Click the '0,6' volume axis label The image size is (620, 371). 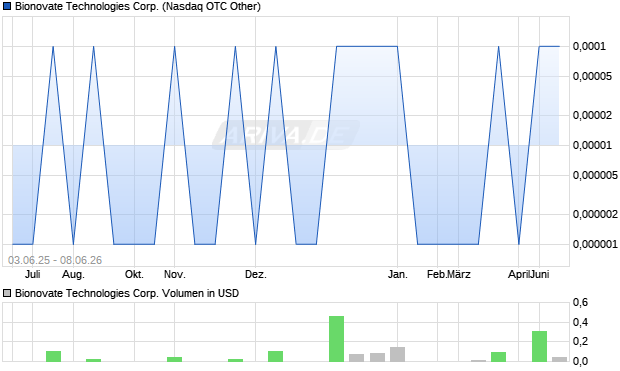(x=580, y=303)
